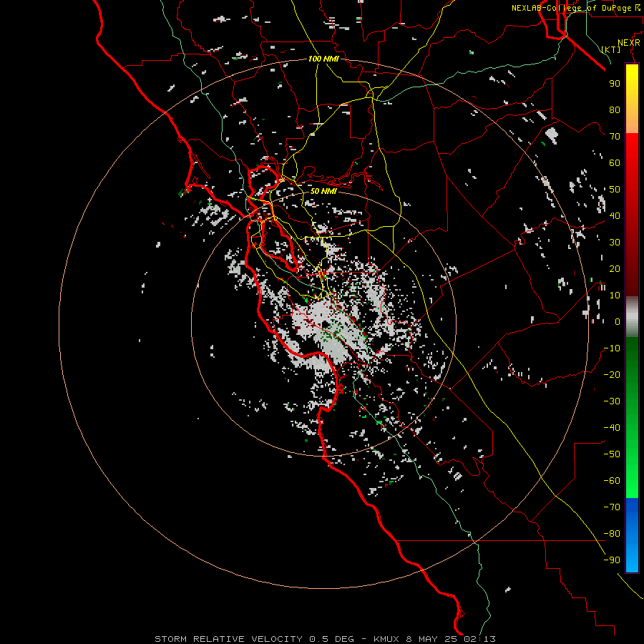This screenshot has width=644, height=644.
Task: Click the positive "20" scale label
Action: 615,269
